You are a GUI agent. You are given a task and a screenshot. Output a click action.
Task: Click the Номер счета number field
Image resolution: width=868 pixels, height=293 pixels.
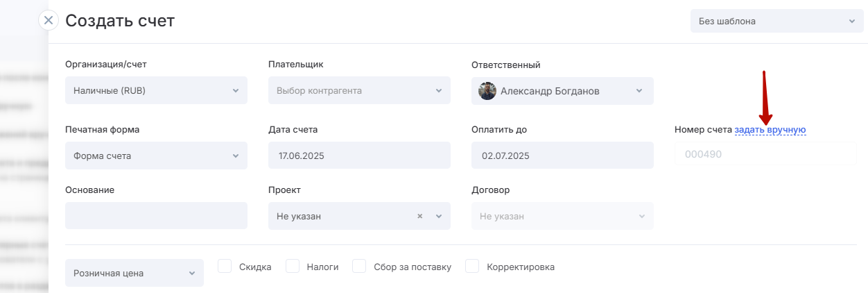point(765,154)
